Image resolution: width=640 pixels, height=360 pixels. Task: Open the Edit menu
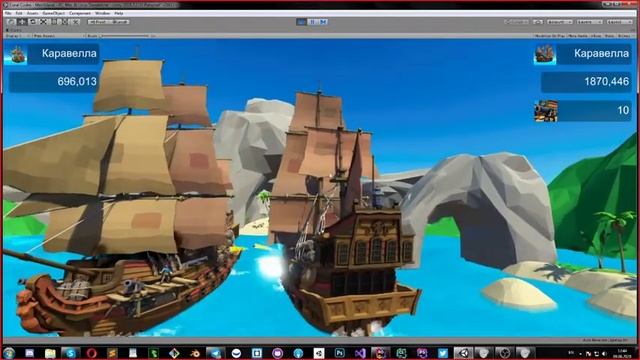tap(19, 13)
